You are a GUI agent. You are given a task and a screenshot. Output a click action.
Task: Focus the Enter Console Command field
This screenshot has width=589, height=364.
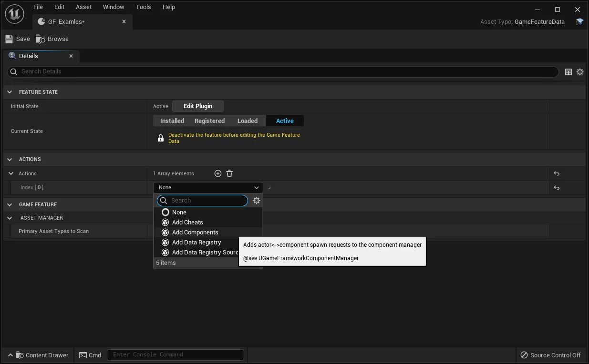click(x=176, y=354)
